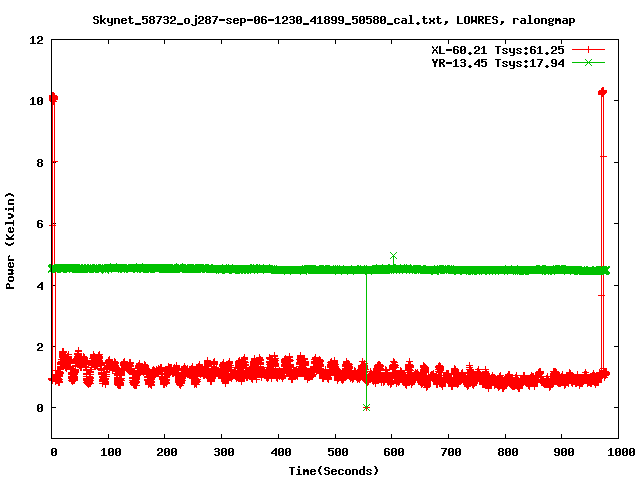The height and width of the screenshot is (480, 640).
Task: Click the y-axis tick label 10
Action: pyautogui.click(x=36, y=101)
